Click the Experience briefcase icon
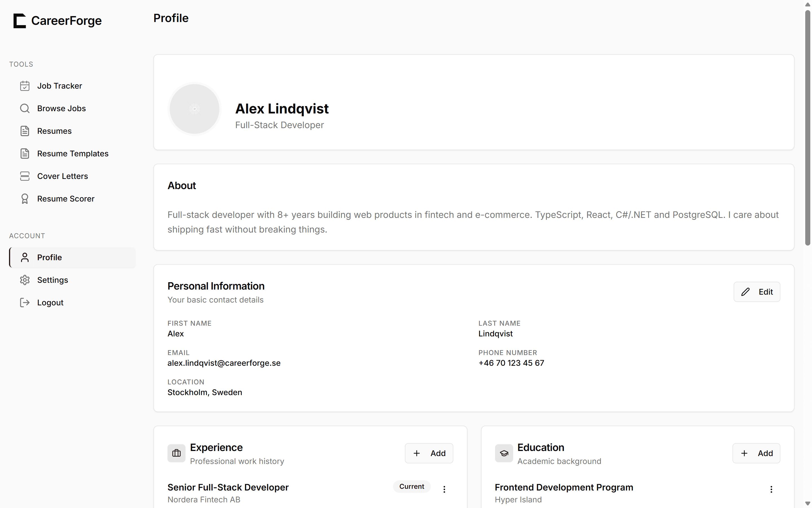 (176, 453)
